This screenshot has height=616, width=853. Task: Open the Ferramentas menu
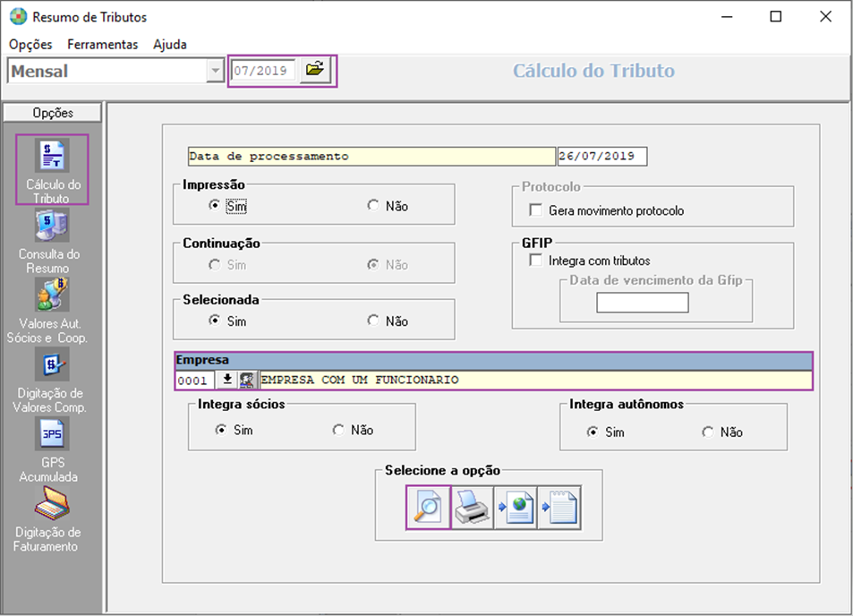(x=102, y=44)
